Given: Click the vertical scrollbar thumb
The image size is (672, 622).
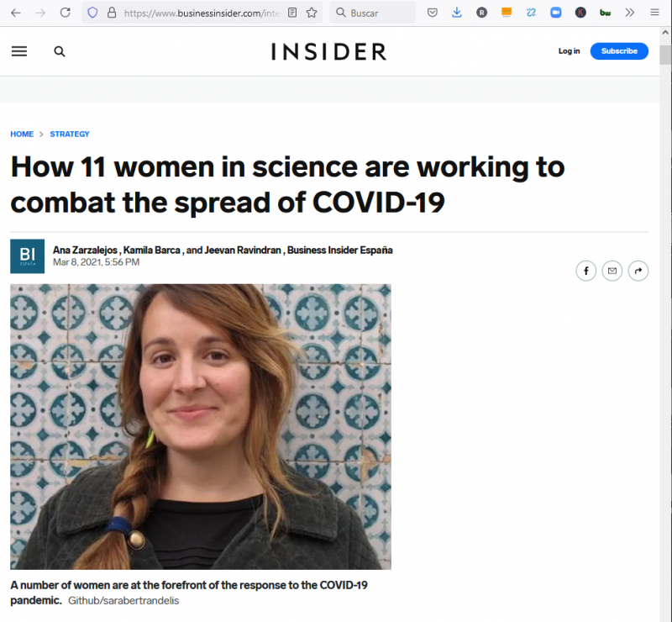Looking at the screenshot, I should click(665, 55).
